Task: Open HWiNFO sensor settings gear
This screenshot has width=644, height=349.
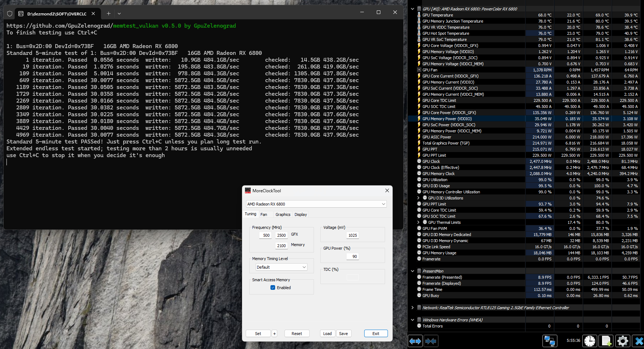Action: (x=623, y=341)
